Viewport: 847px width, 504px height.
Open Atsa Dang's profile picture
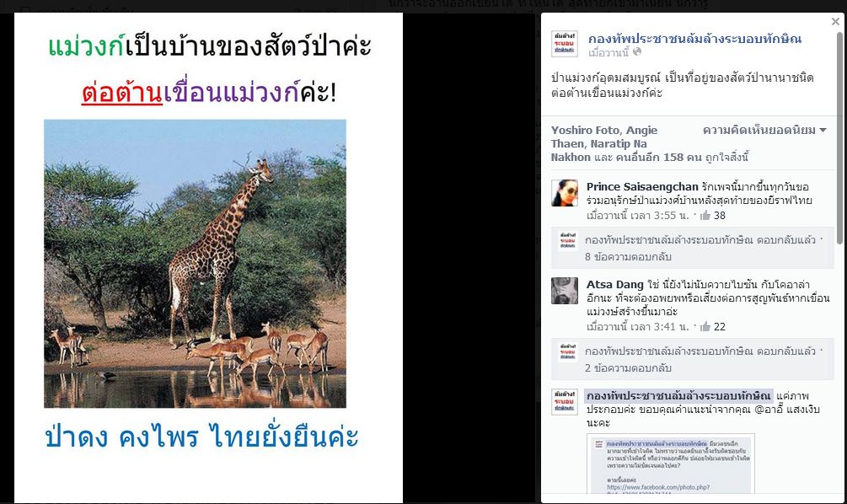pos(565,291)
